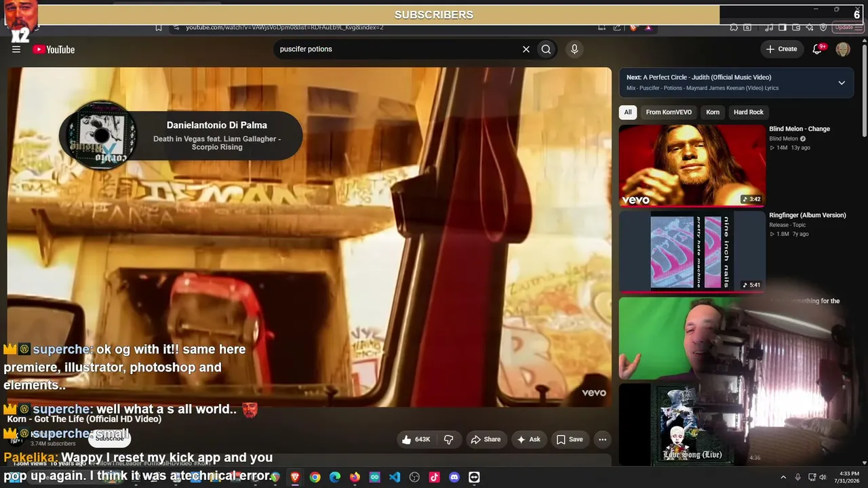Dislike the Korn video

(448, 439)
